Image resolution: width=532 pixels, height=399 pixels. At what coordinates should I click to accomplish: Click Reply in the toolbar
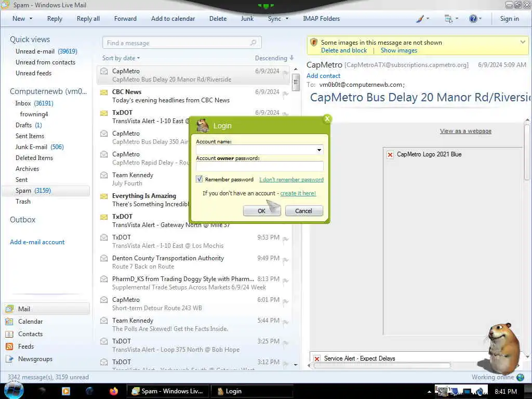click(55, 19)
